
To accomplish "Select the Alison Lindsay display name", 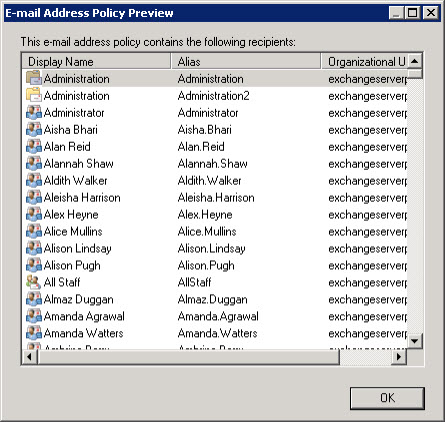I will coord(78,249).
